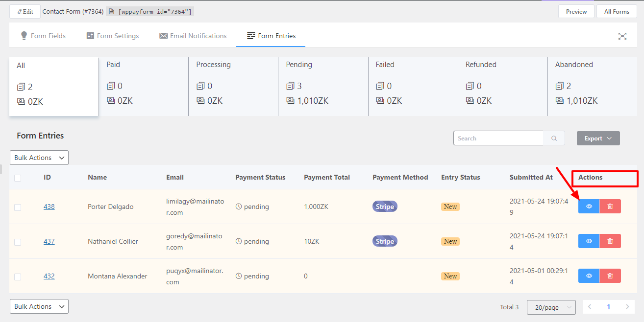Screen dimensions: 644x322
Task: Open the 20/page pagination dropdown
Action: pos(551,307)
